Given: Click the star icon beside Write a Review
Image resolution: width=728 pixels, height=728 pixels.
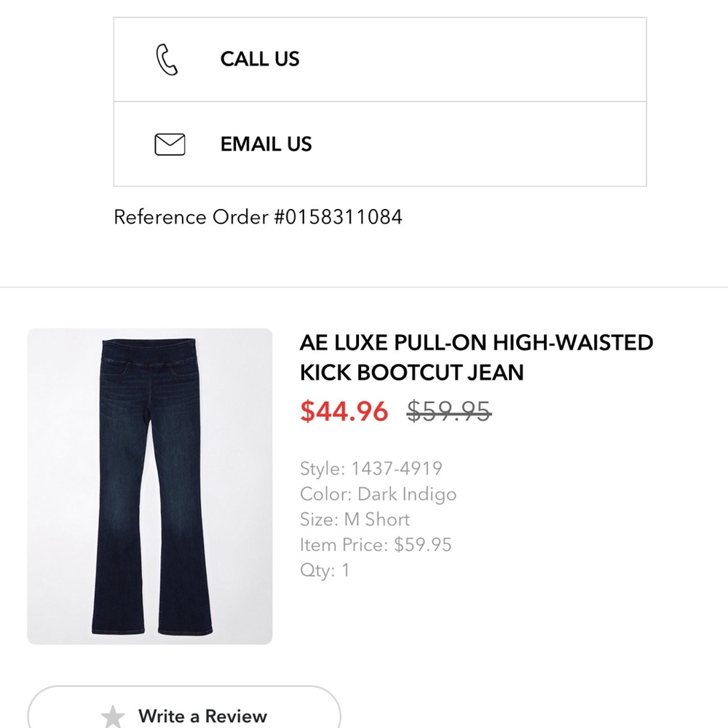Looking at the screenshot, I should pos(114,716).
